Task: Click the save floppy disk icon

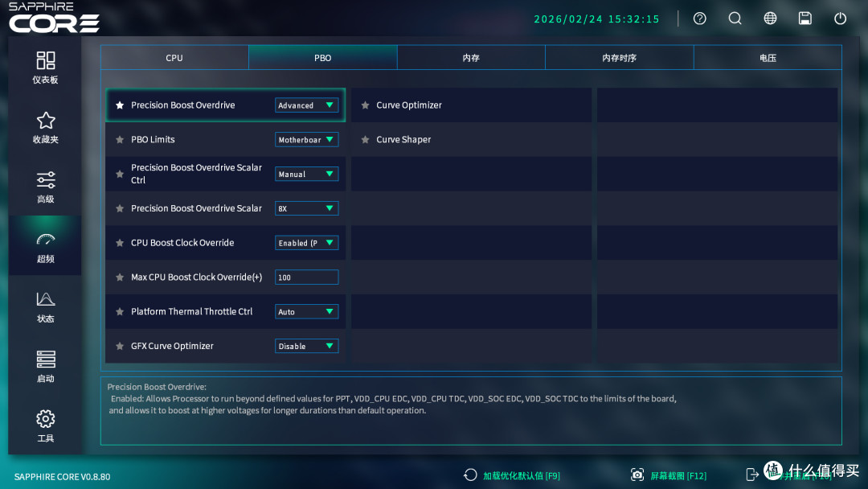Action: 805,18
